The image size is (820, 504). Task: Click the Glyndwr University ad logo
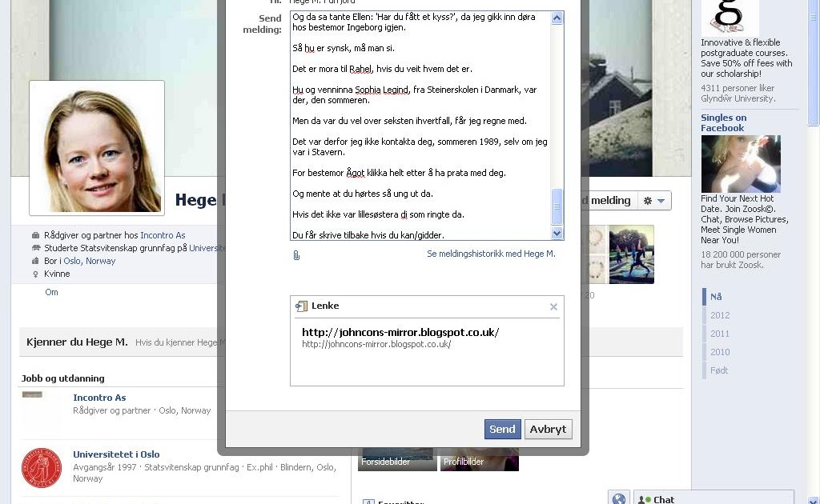(x=730, y=18)
